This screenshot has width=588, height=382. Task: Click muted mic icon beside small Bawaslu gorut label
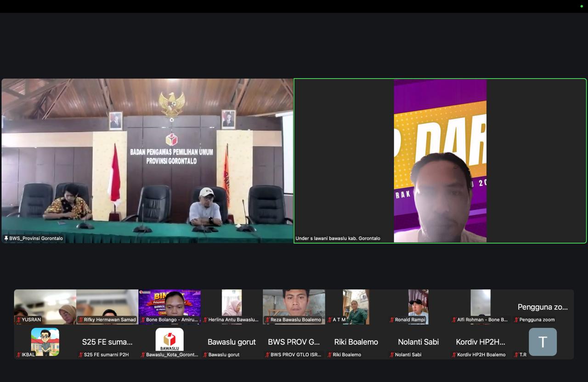click(x=205, y=354)
